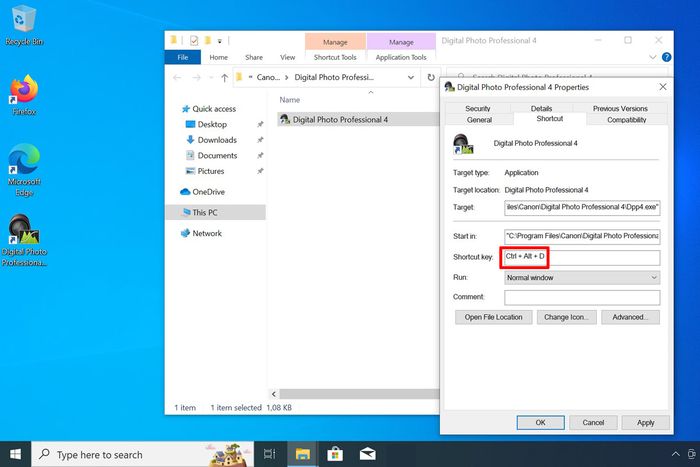Image resolution: width=700 pixels, height=467 pixels.
Task: Open the View ribbon tab in Explorer
Action: click(288, 58)
